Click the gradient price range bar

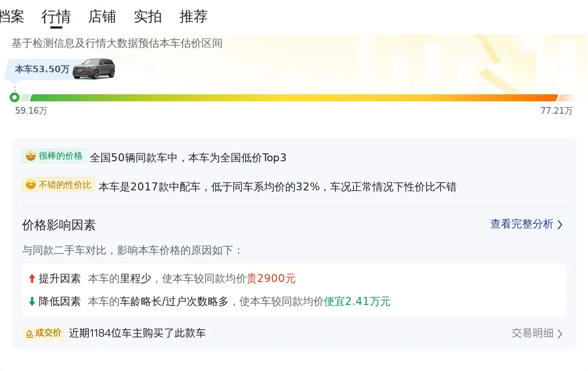point(294,98)
